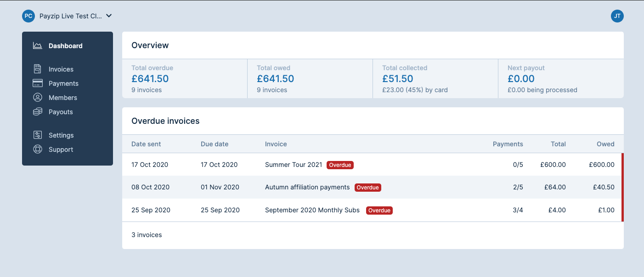Viewport: 644px width, 277px height.
Task: Click the Total collected £51.50 card
Action: click(x=435, y=78)
